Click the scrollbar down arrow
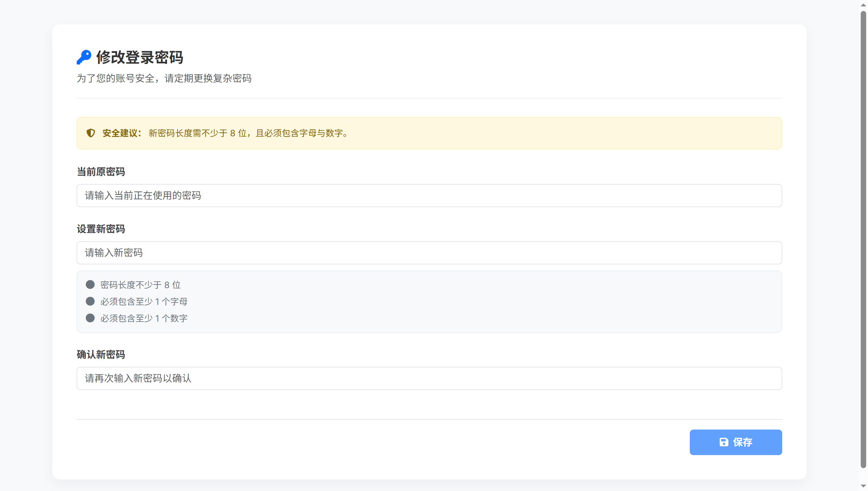Screen dimensions: 868x491 click(x=863, y=486)
